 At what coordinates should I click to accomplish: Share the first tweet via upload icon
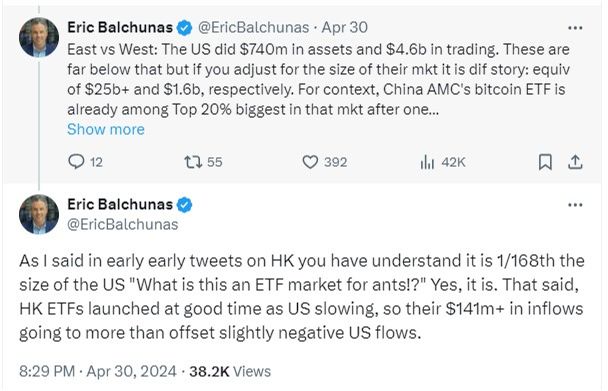point(575,162)
